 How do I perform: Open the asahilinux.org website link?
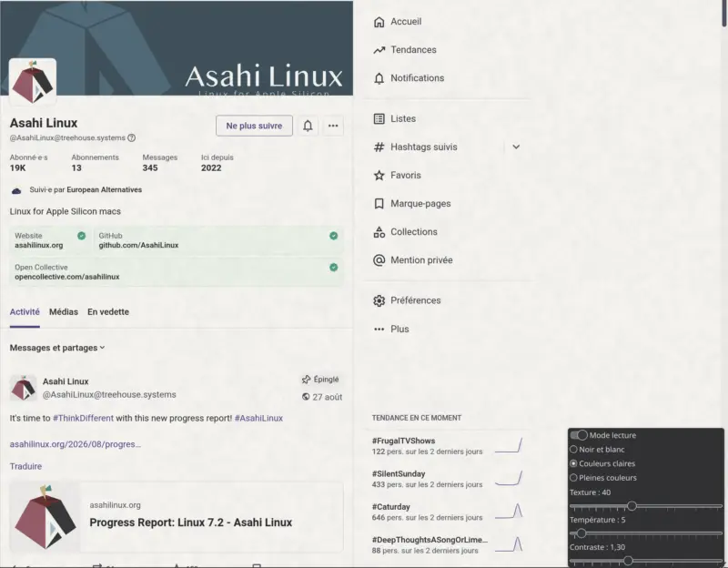[x=38, y=245]
